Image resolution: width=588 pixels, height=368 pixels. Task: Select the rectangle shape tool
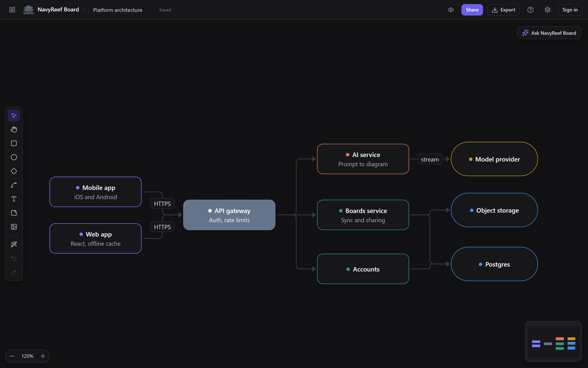(14, 143)
